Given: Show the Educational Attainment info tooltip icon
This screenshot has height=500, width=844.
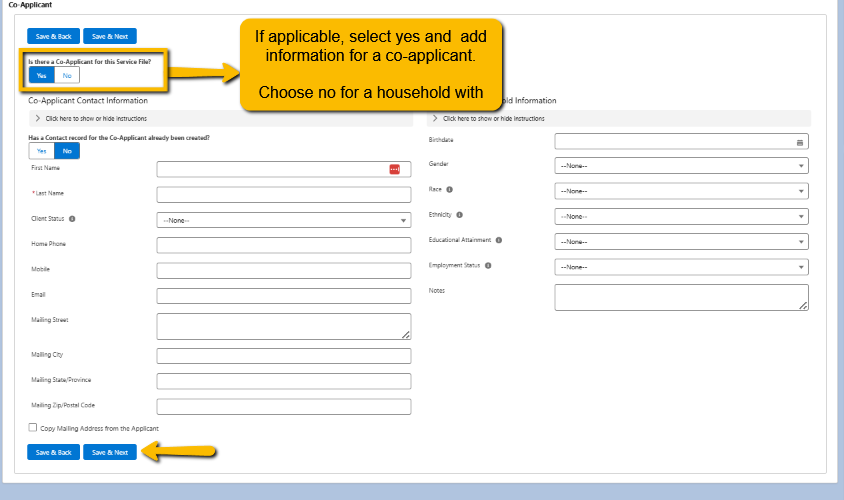Looking at the screenshot, I should coord(499,240).
